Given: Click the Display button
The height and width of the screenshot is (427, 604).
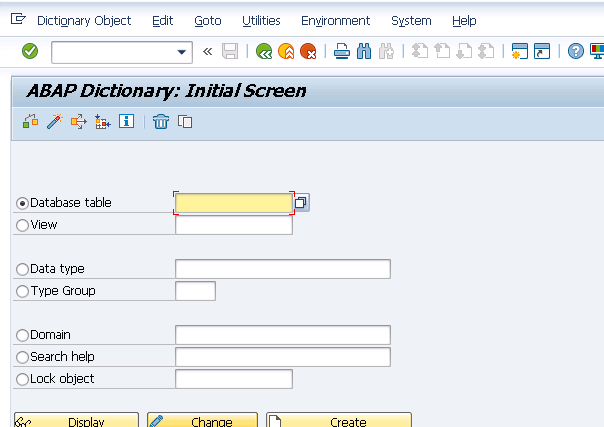Looking at the screenshot, I should click(x=76, y=420).
